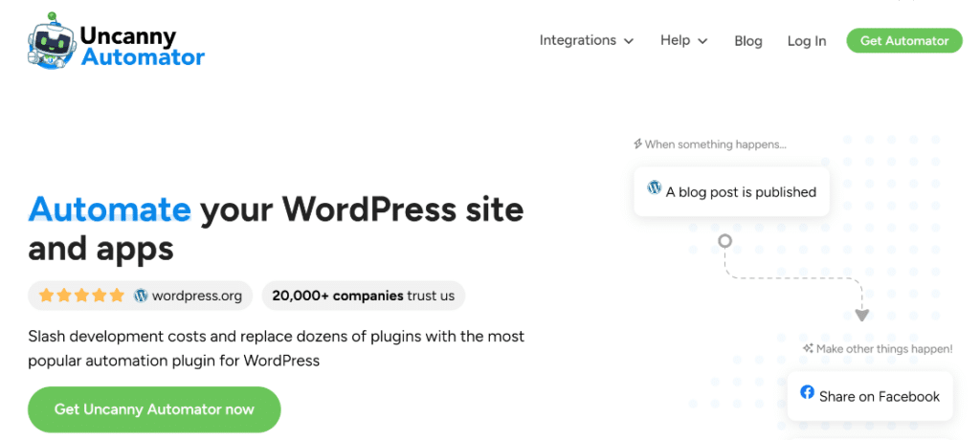
Task: Open the Help menu label
Action: click(x=675, y=40)
